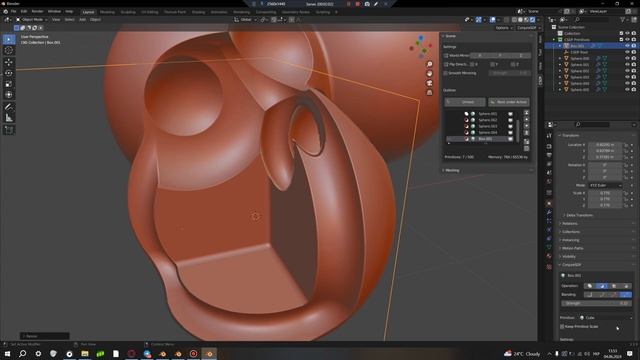Expand the Relations panel
The height and width of the screenshot is (360, 640).
pyautogui.click(x=569, y=224)
